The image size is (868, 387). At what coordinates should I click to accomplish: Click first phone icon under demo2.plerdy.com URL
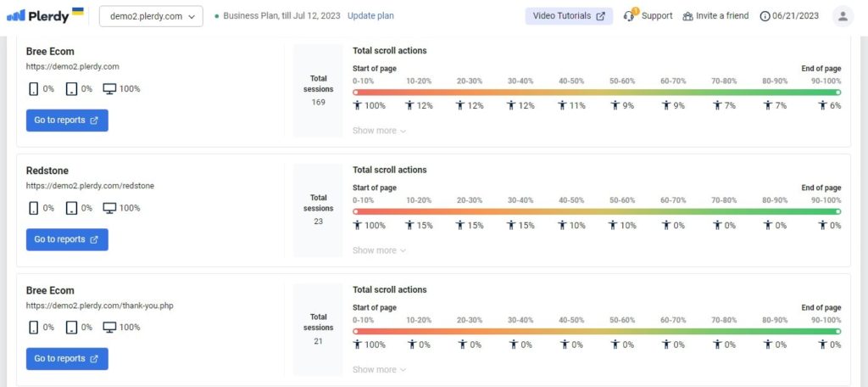pyautogui.click(x=33, y=89)
